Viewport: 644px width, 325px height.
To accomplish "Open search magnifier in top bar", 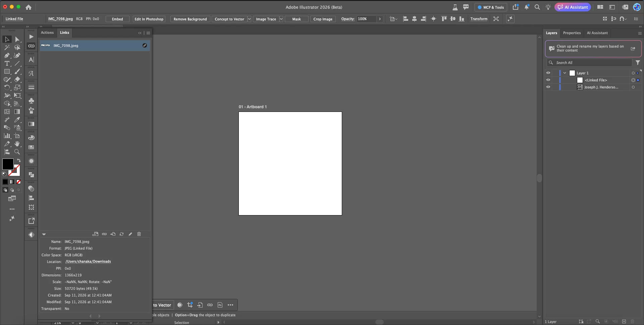I will click(537, 7).
